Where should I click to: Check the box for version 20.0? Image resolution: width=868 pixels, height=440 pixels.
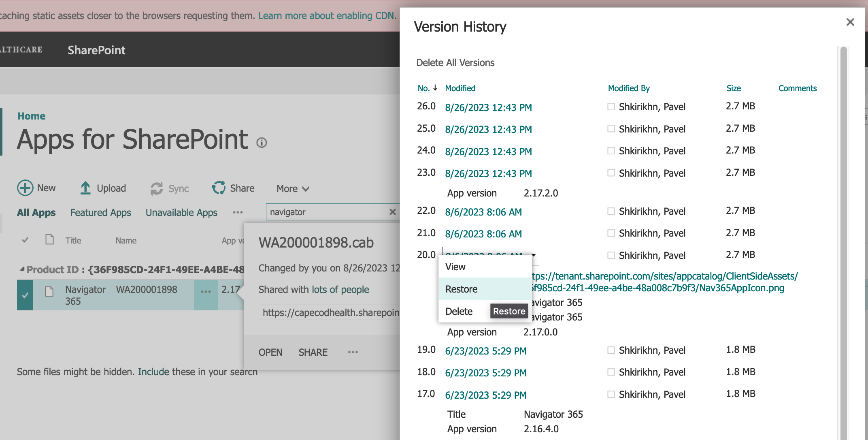tap(611, 255)
